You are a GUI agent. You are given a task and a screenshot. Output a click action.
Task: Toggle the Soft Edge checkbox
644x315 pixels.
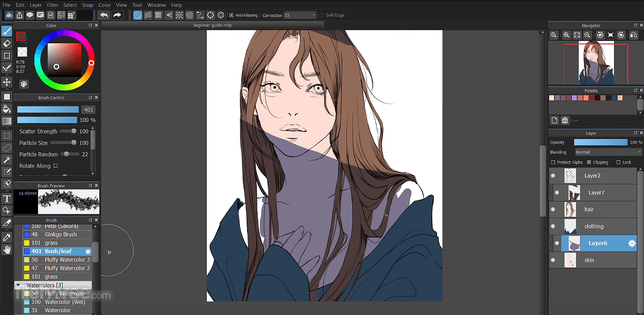click(322, 15)
